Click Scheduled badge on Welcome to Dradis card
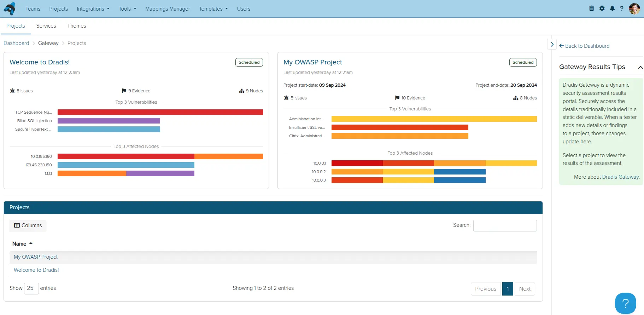The image size is (644, 315). click(x=249, y=62)
